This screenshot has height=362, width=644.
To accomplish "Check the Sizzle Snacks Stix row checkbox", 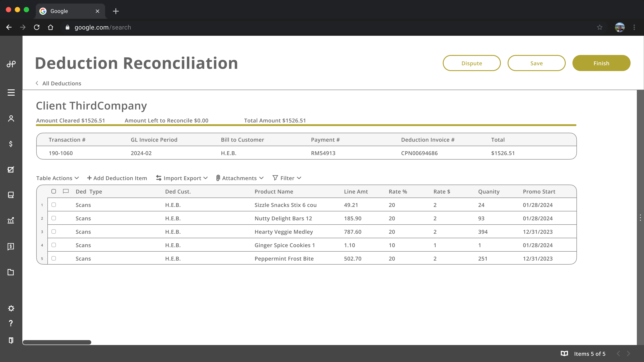I will 53,205.
